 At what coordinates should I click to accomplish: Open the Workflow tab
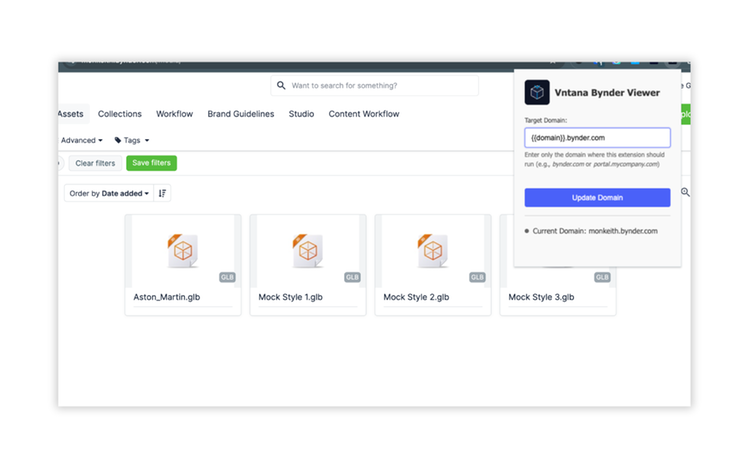[x=175, y=114]
